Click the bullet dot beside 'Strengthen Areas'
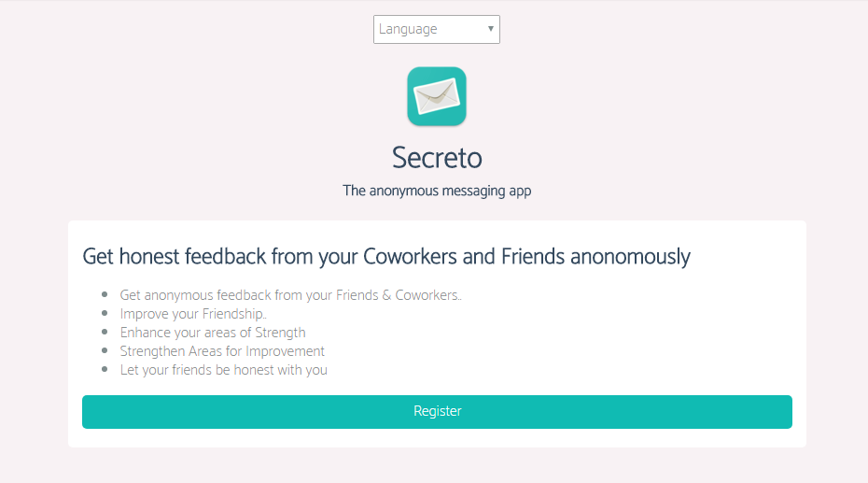868x483 pixels. point(105,350)
